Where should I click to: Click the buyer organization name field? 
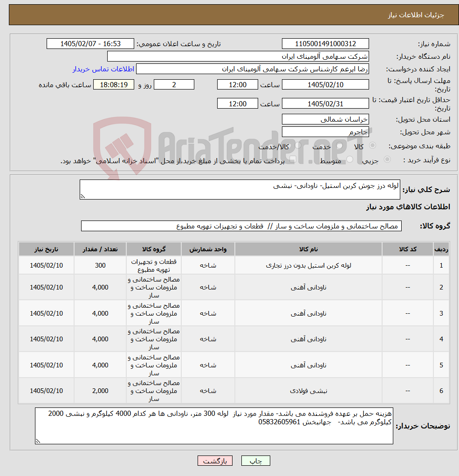(x=238, y=56)
